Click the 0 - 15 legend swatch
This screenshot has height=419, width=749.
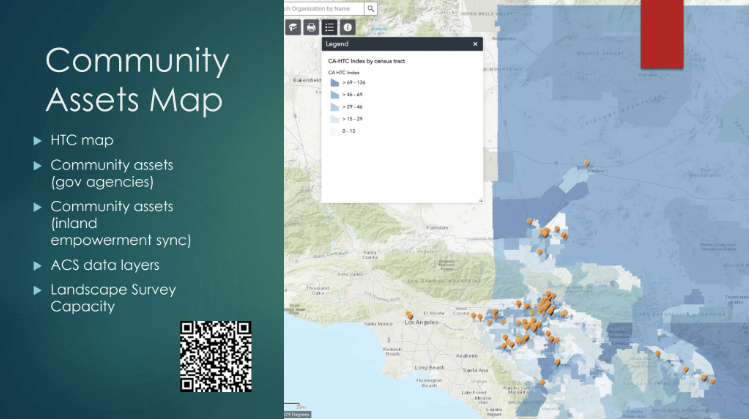(335, 130)
